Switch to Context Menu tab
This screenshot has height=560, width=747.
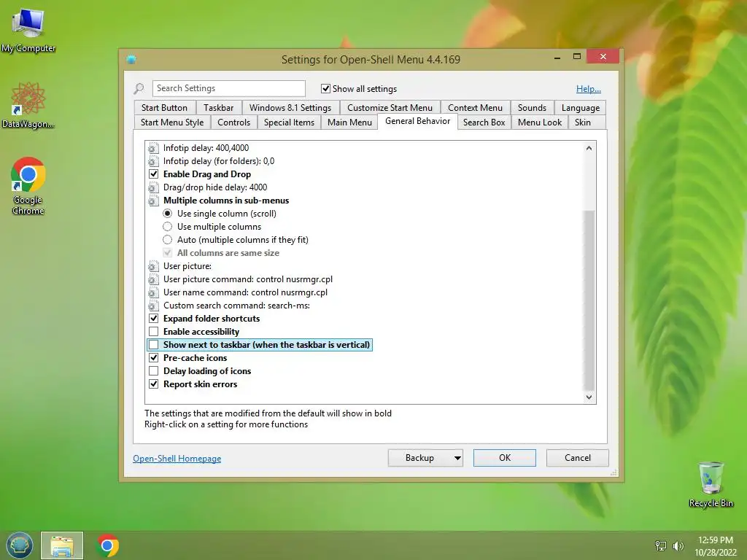click(475, 108)
